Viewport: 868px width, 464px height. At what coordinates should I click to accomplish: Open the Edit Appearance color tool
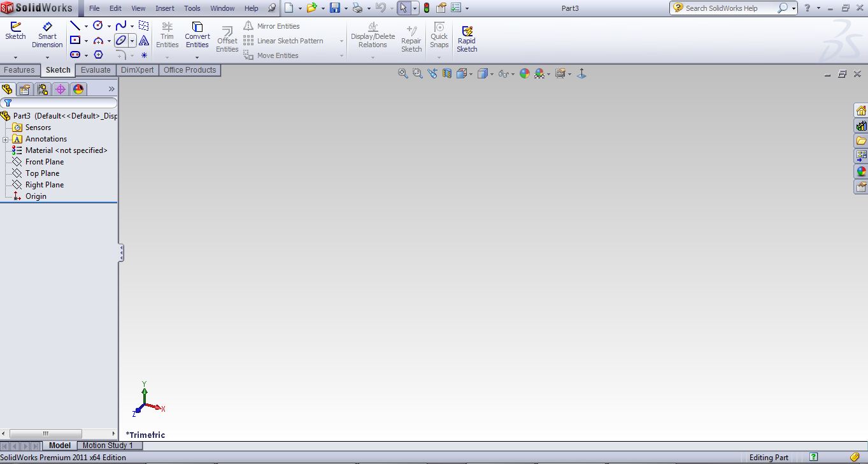coord(525,74)
